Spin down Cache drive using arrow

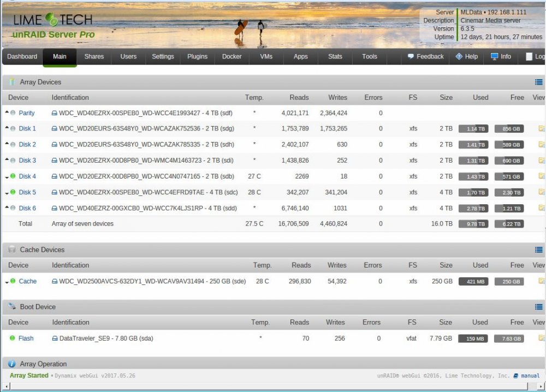(x=7, y=282)
